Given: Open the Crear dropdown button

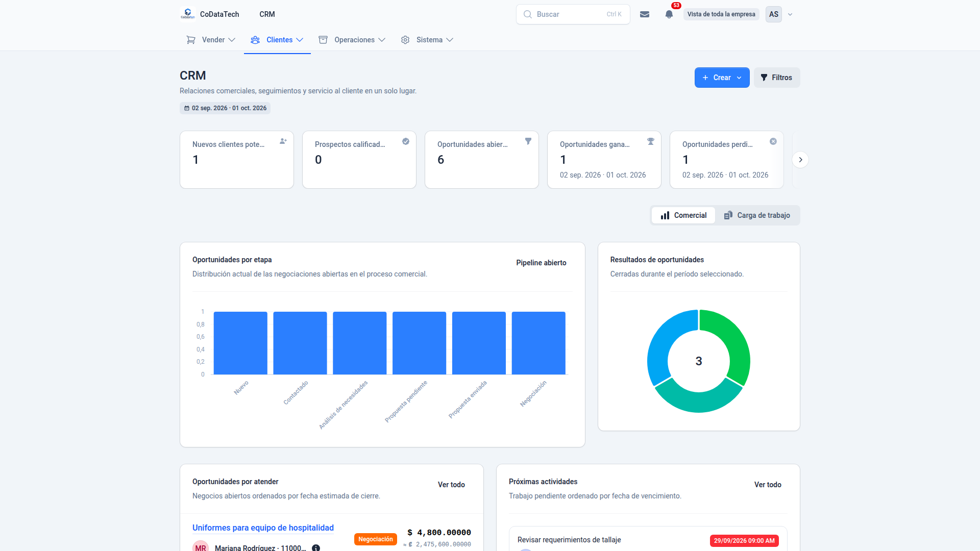Looking at the screenshot, I should [722, 78].
